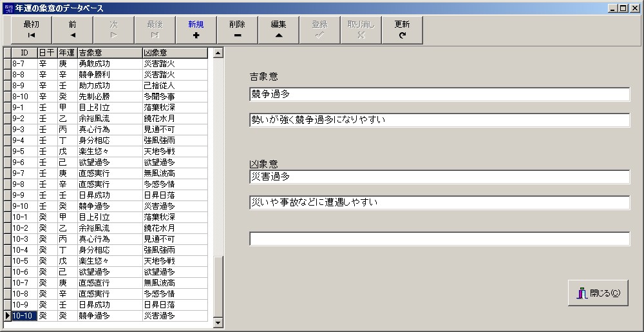Viewport: 644px width, 332px height.
Task: Click cell 己捨従人 in row 8-9
Action: 175,86
